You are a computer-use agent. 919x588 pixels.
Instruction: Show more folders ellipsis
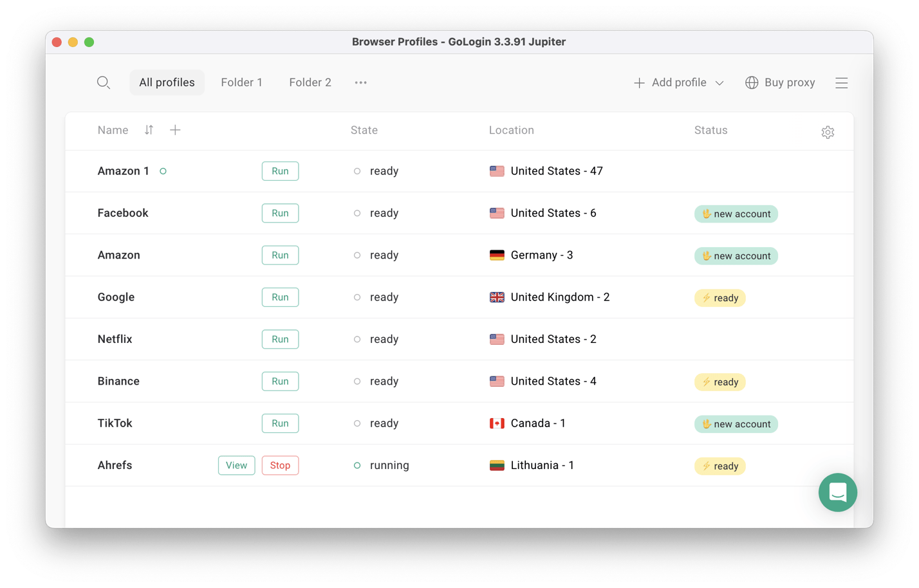tap(360, 82)
